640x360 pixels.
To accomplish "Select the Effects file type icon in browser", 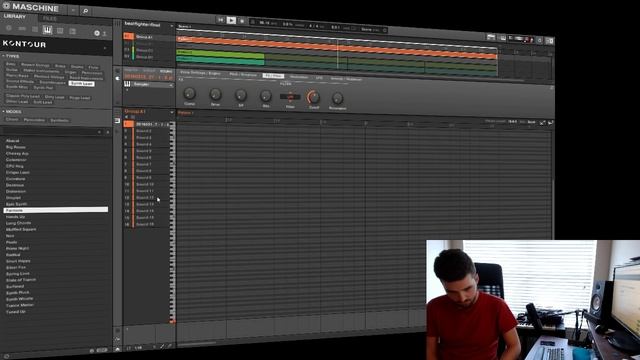I will pos(60,31).
